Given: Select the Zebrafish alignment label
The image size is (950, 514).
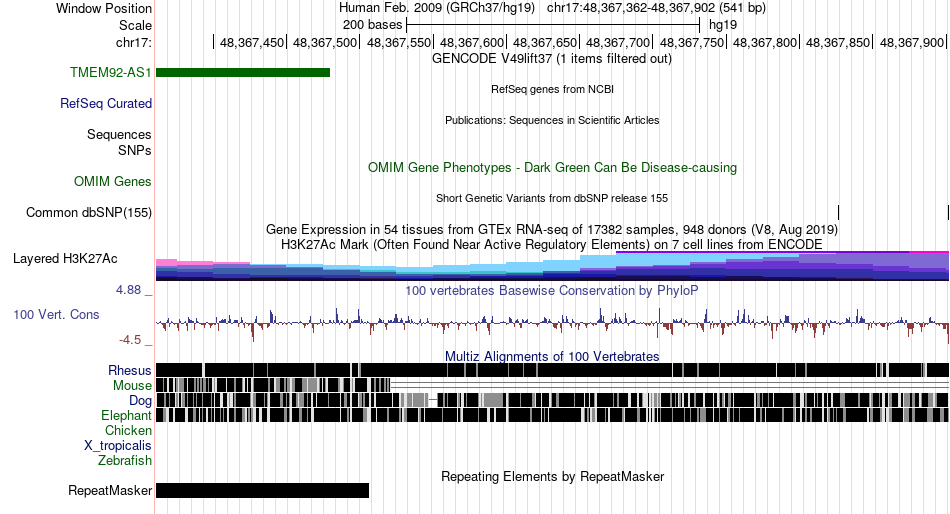Looking at the screenshot, I should pyautogui.click(x=124, y=460).
